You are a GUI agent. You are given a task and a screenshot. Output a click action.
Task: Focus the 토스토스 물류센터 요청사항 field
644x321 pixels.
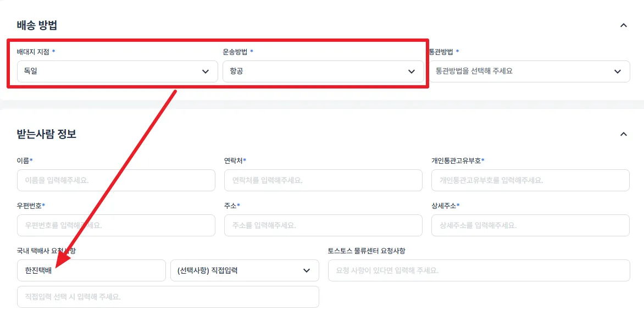coord(479,270)
